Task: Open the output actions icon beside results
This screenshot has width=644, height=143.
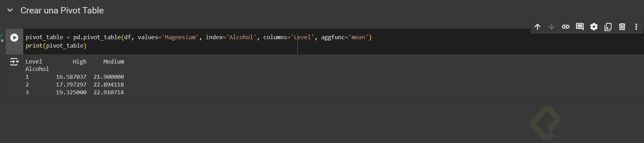Action: pyautogui.click(x=14, y=62)
